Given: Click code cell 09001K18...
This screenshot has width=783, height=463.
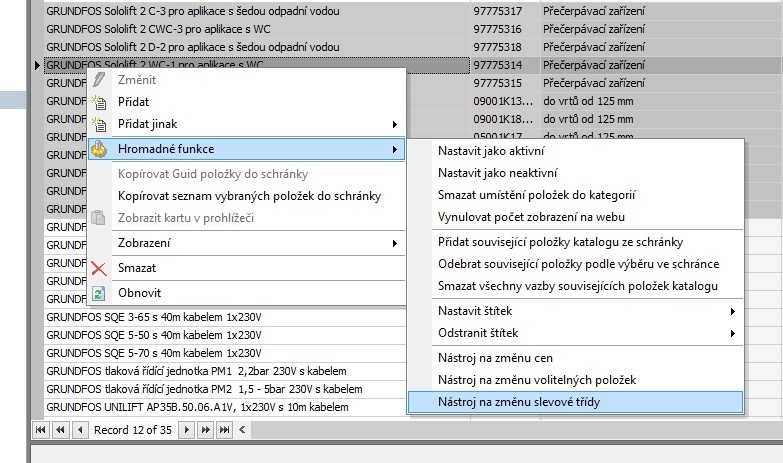Looking at the screenshot, I should click(505, 119).
